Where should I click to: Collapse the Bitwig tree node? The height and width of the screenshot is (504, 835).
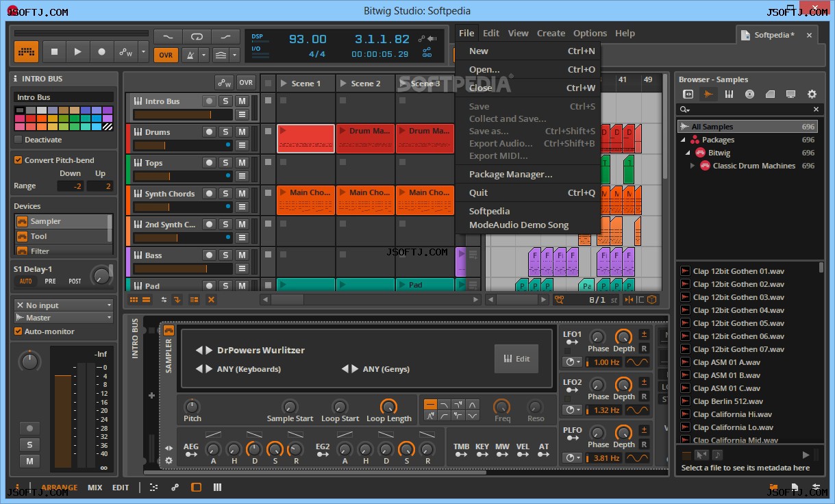(688, 153)
